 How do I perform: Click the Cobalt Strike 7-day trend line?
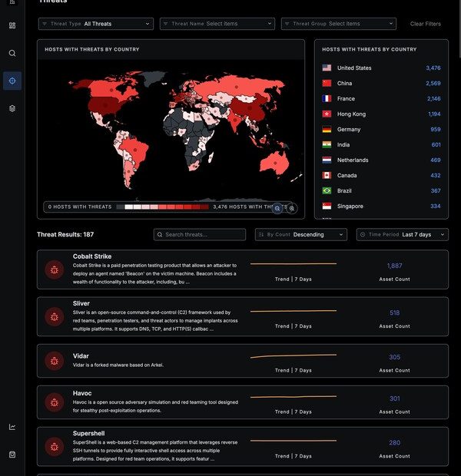294,264
